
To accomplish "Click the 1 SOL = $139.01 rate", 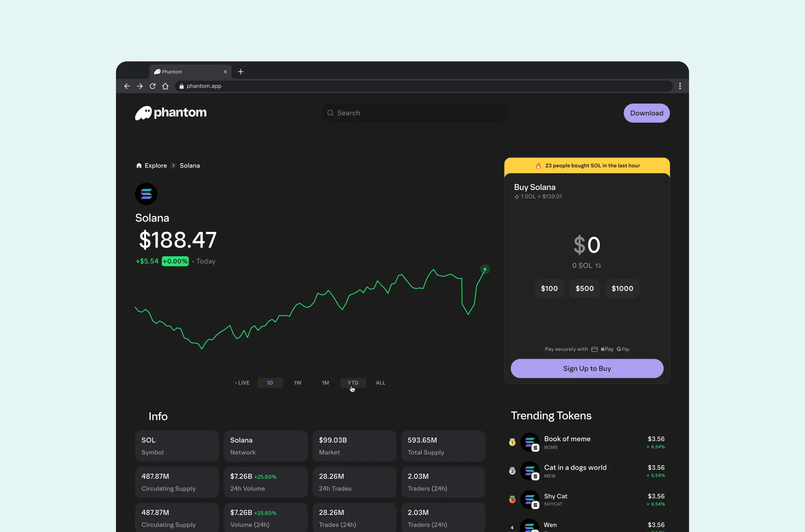I will pos(541,196).
